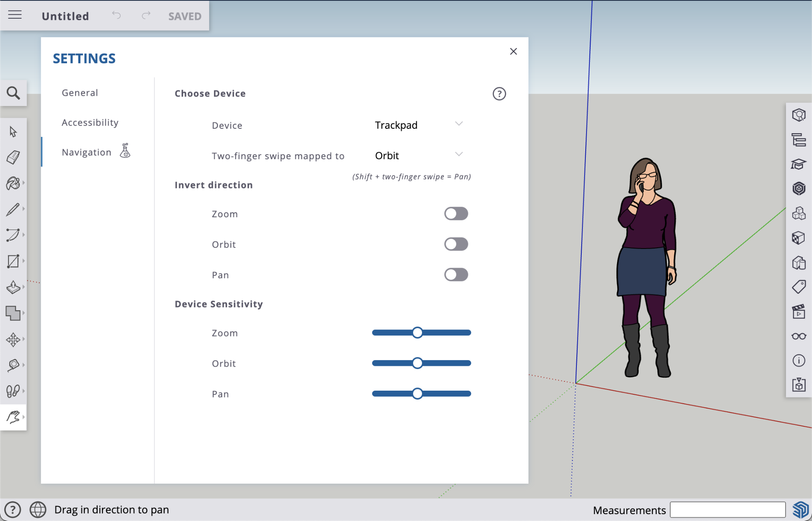This screenshot has width=812, height=521.
Task: Click the SAVED status button
Action: (x=185, y=16)
